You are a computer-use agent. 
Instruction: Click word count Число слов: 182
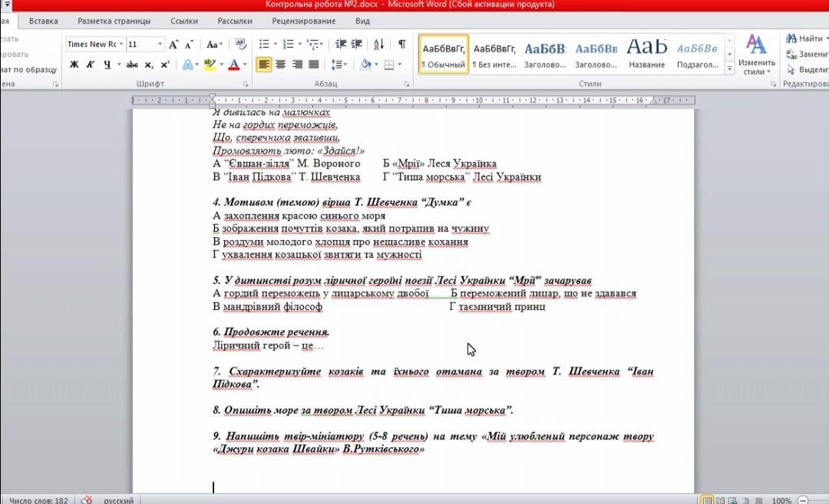pos(38,499)
